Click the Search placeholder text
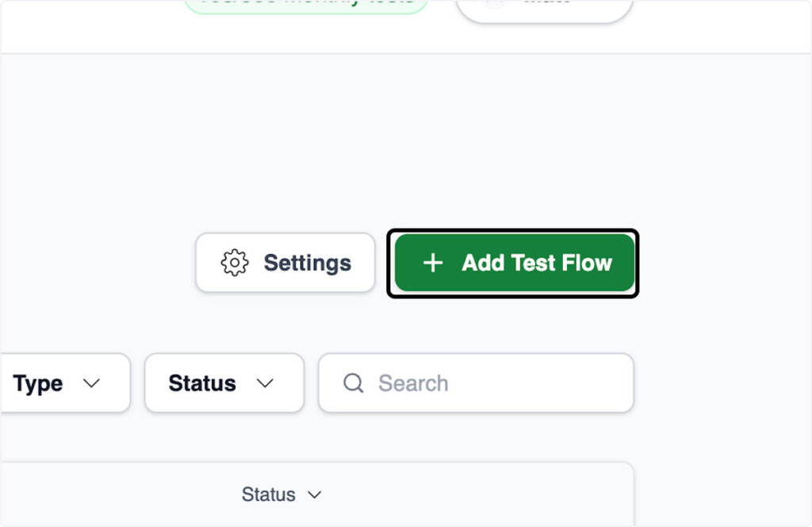 (413, 383)
